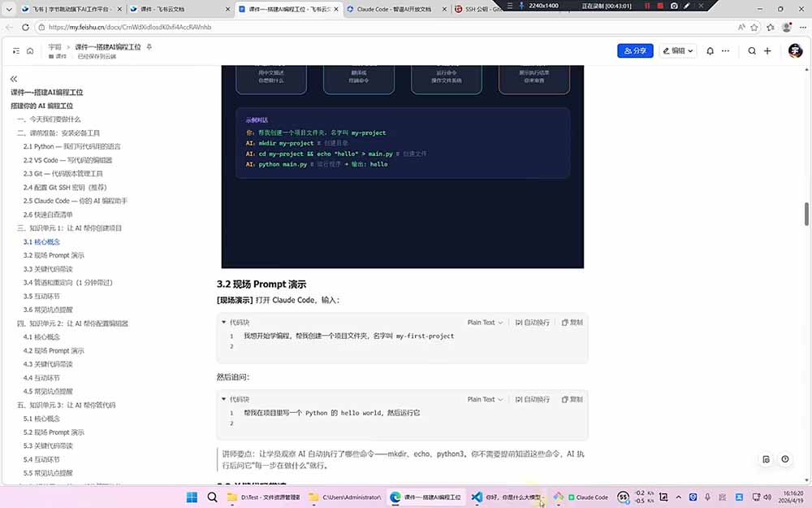Select outline heading 五、知识单元 3
The height and width of the screenshot is (508, 812).
pyautogui.click(x=67, y=405)
